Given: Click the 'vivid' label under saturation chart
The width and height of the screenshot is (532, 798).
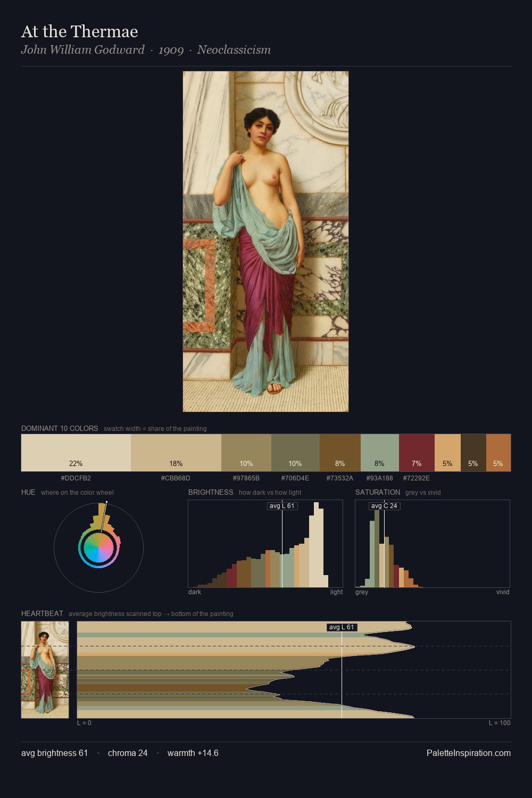Looking at the screenshot, I should 503,592.
